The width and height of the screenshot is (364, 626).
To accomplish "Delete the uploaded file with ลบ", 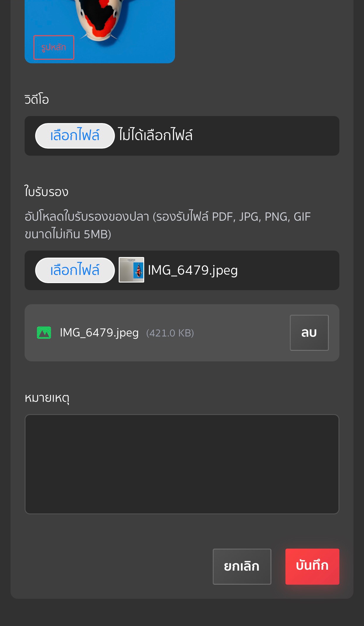I will [309, 333].
